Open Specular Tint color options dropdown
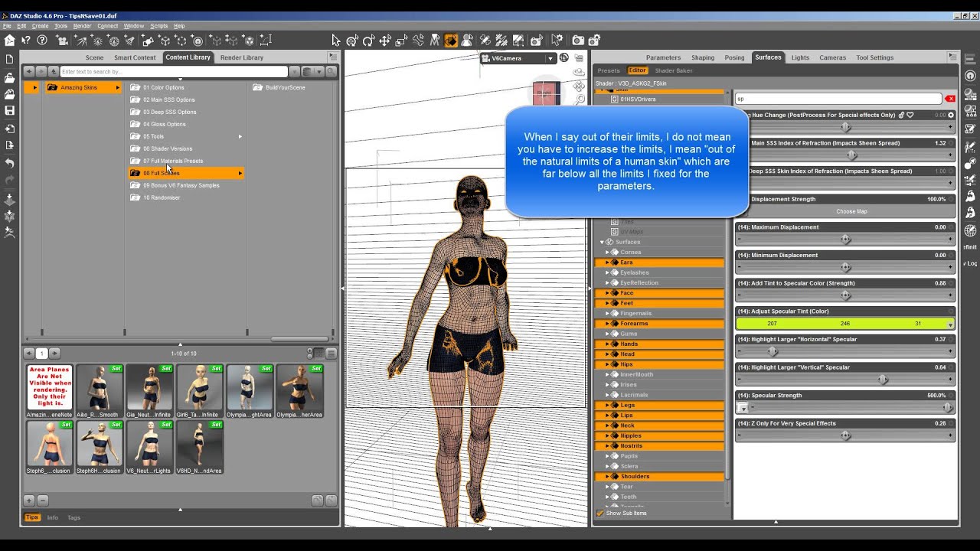The width and height of the screenshot is (980, 551). click(950, 324)
